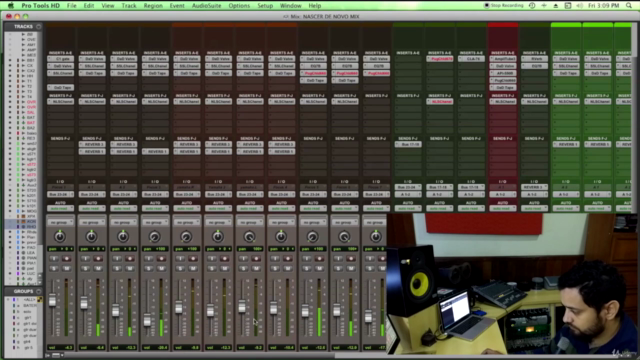Open the 'no group' selector on the -20.4 channel
This screenshot has width=640, height=360.
click(x=155, y=222)
